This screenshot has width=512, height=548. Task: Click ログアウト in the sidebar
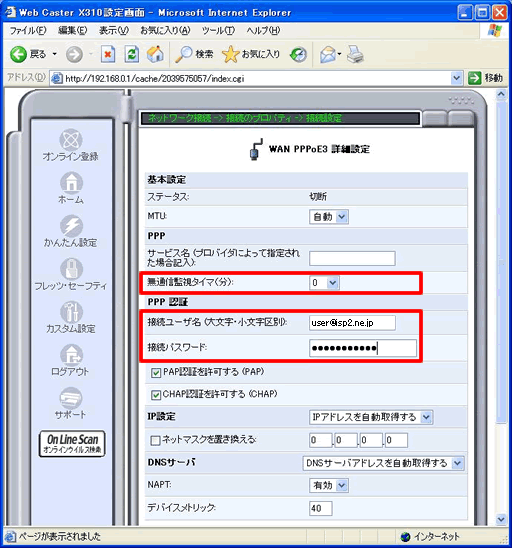71,360
